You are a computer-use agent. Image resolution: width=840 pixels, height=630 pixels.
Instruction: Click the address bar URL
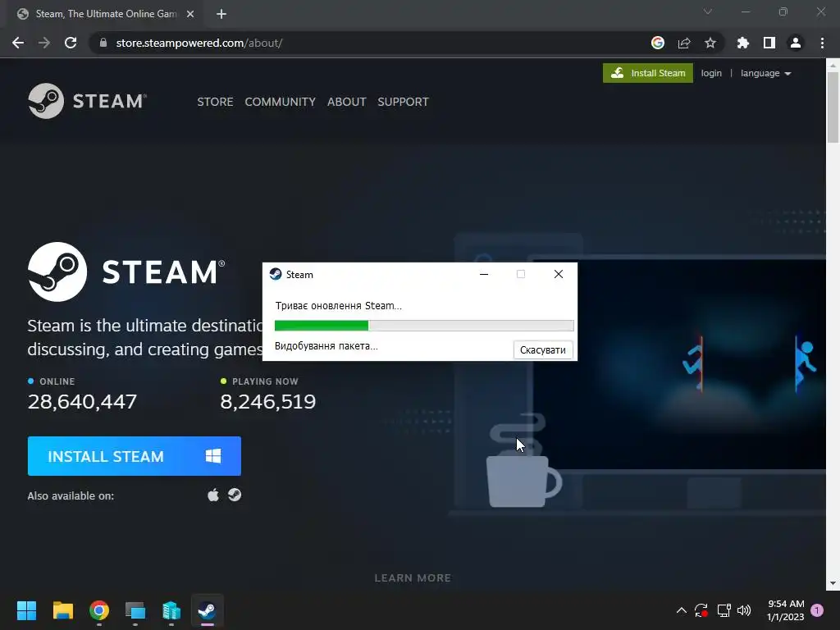[x=199, y=43]
